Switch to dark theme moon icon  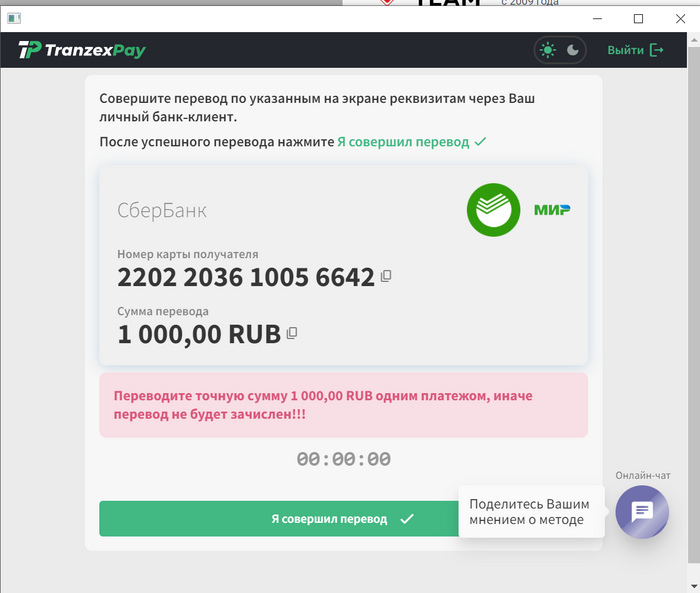click(x=572, y=50)
